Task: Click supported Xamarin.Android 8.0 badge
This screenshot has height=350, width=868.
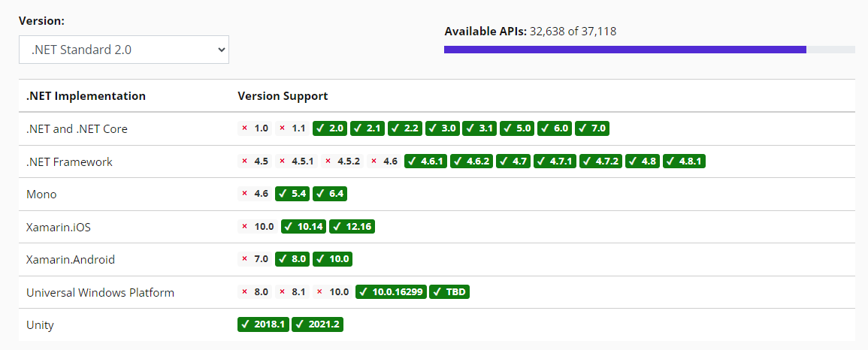Action: coord(292,259)
